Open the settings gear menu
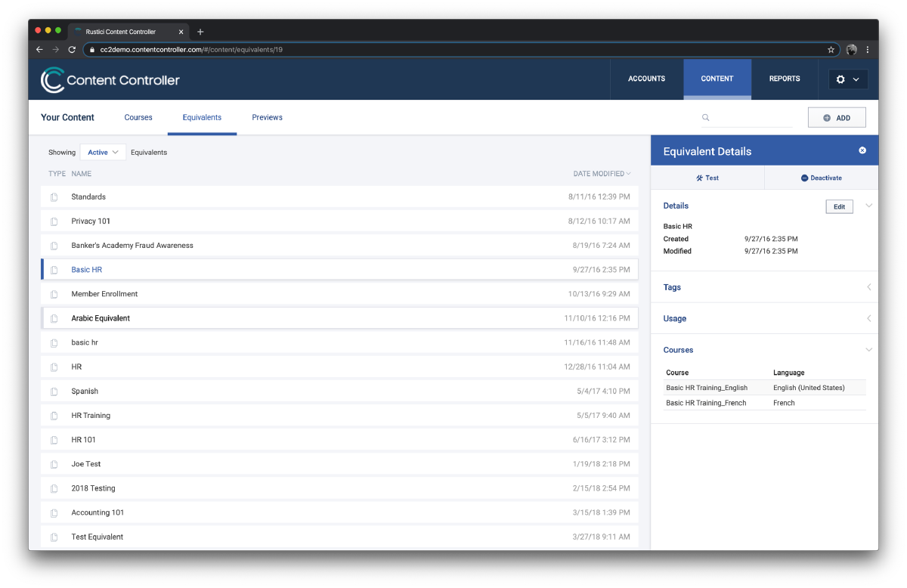The height and width of the screenshot is (588, 907). coord(848,79)
